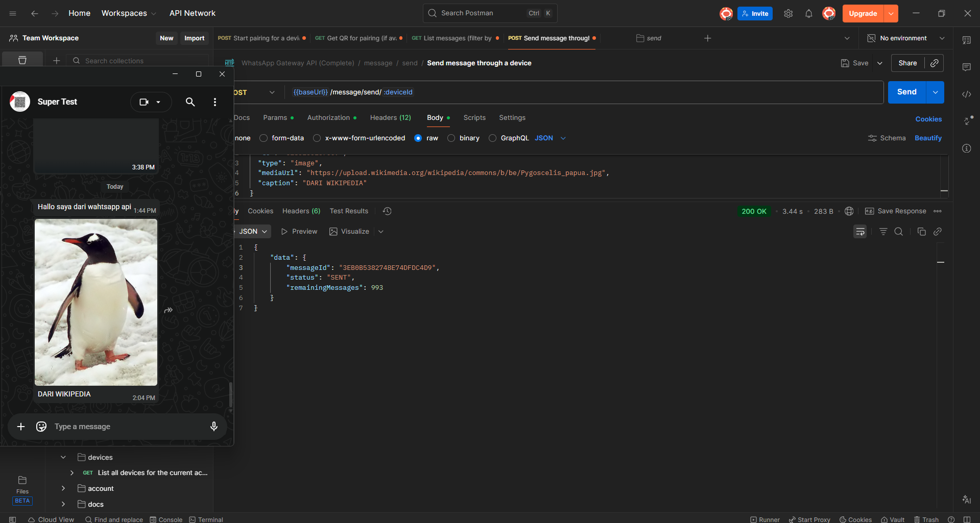This screenshot has height=523, width=980.
Task: Search the response body with magnifier icon
Action: (x=899, y=231)
